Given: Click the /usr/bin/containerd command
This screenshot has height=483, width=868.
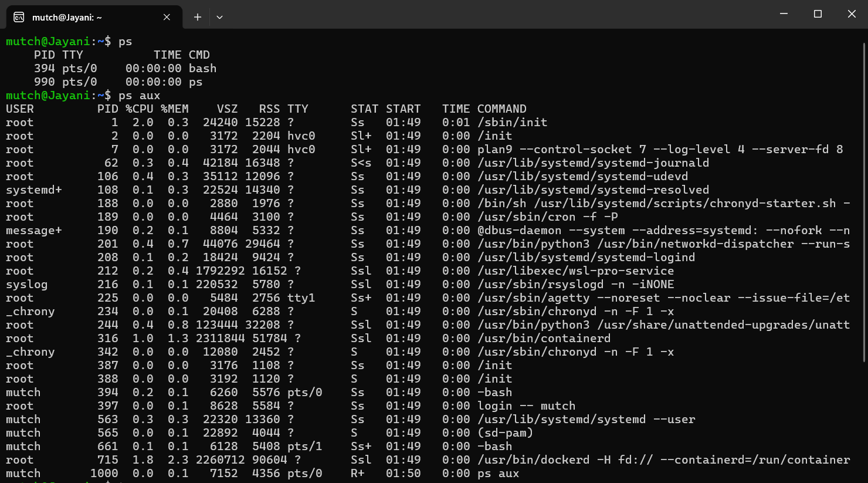Looking at the screenshot, I should coord(544,339).
